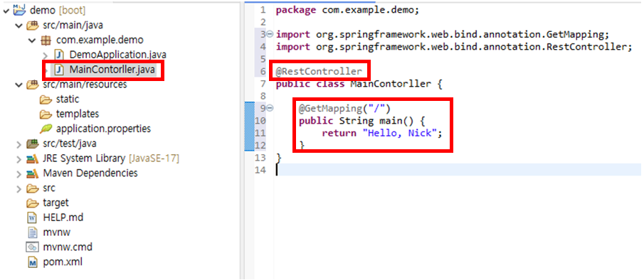
Task: Place cursor on empty line 14
Action: [459, 170]
